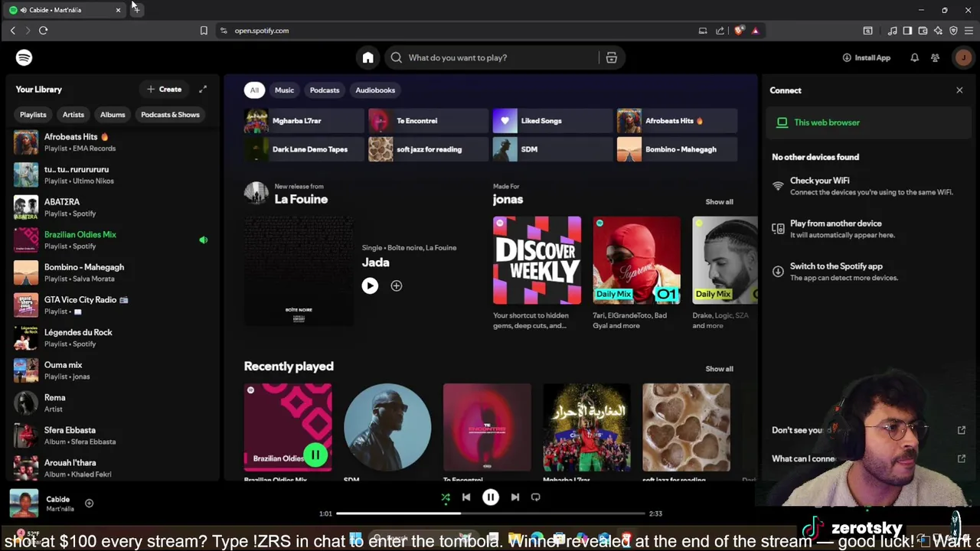The image size is (980, 551).
Task: Open Ouma mix playlist by jonas
Action: click(111, 370)
